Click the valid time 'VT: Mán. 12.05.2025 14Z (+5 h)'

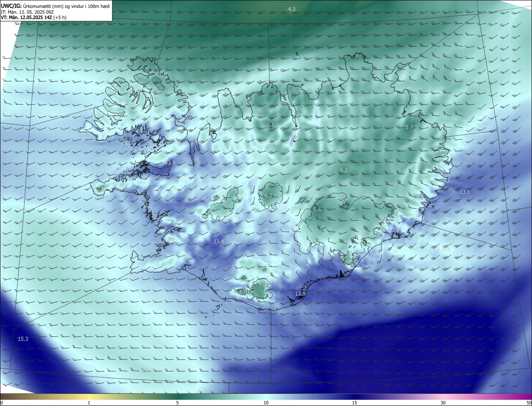pos(34,17)
